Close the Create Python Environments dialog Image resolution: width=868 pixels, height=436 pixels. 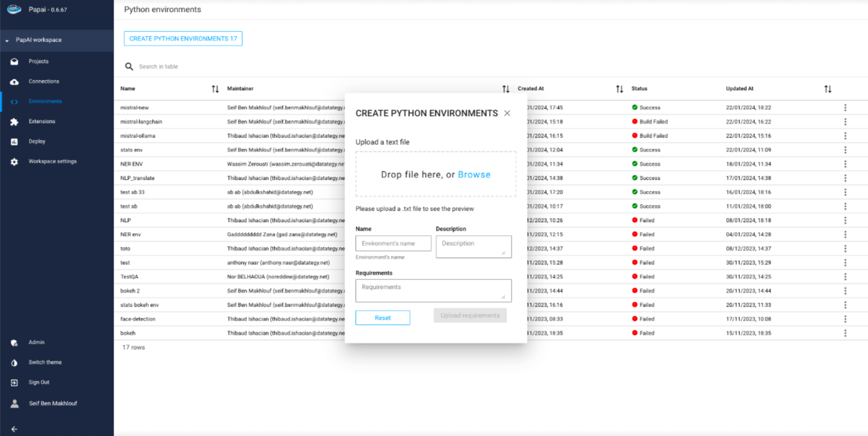coord(507,114)
